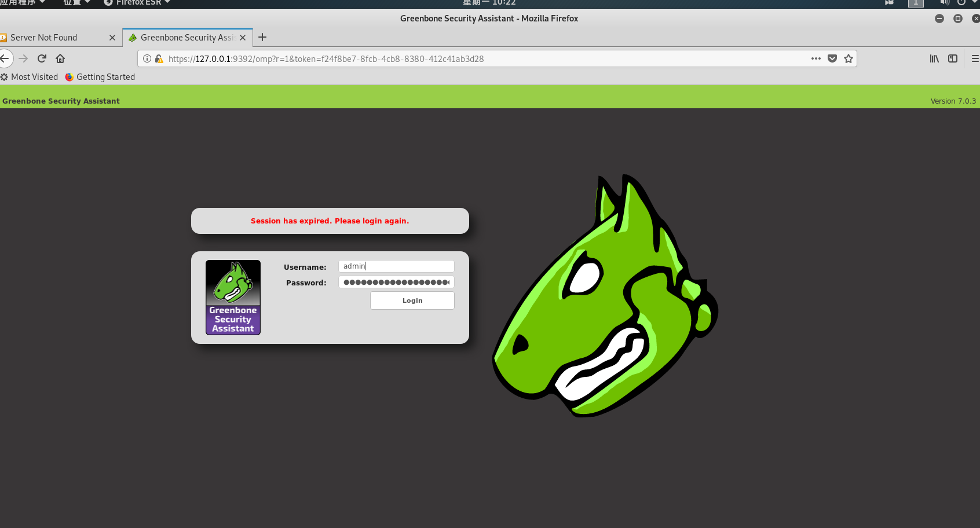Save page to Pocket
The height and width of the screenshot is (528, 980).
(x=832, y=58)
